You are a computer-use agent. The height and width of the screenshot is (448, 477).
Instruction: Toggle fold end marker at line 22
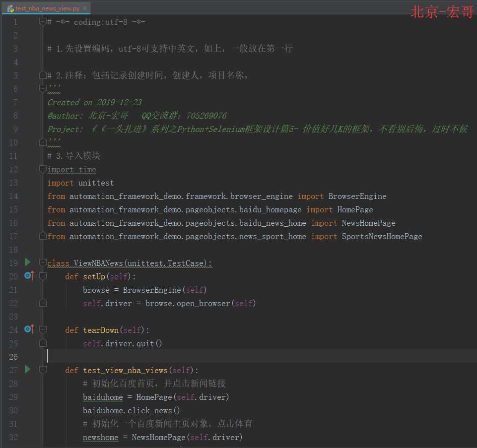click(x=43, y=303)
